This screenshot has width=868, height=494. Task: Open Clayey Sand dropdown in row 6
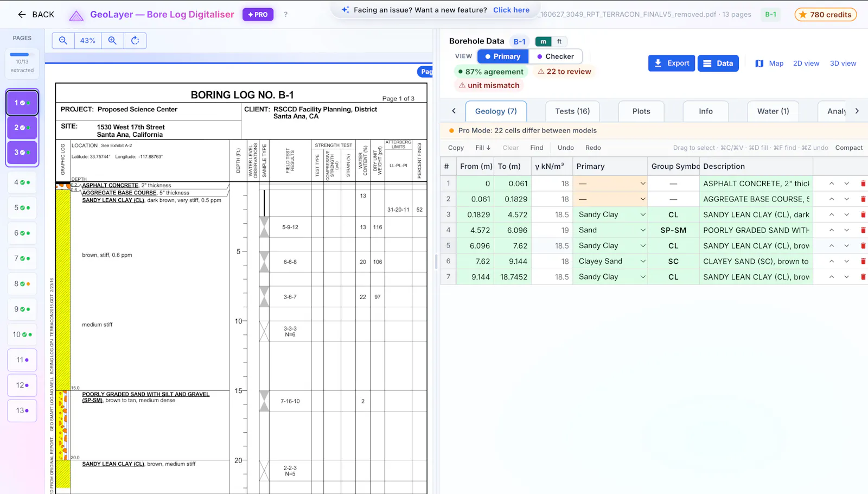click(x=611, y=262)
